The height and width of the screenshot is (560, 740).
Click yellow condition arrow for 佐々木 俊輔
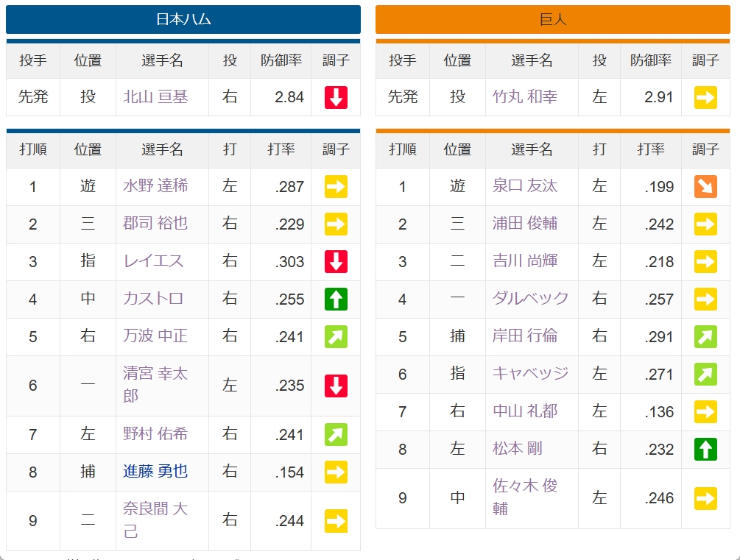(x=705, y=498)
